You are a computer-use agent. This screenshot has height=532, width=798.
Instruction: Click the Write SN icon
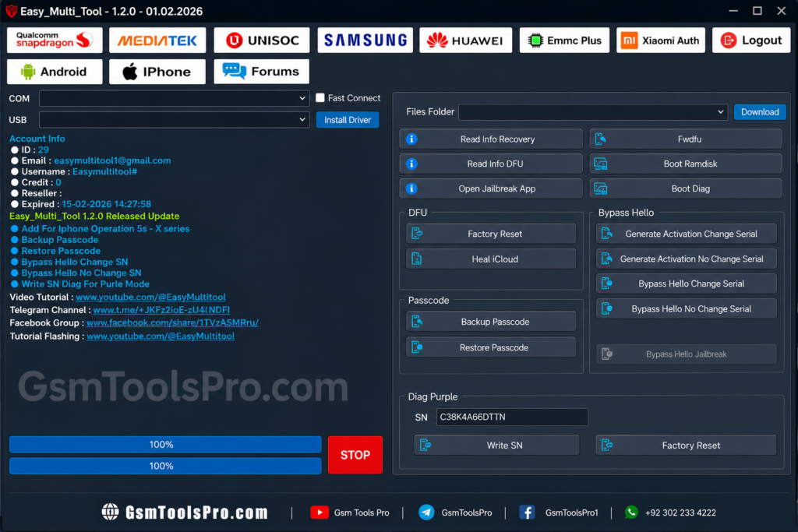point(425,445)
